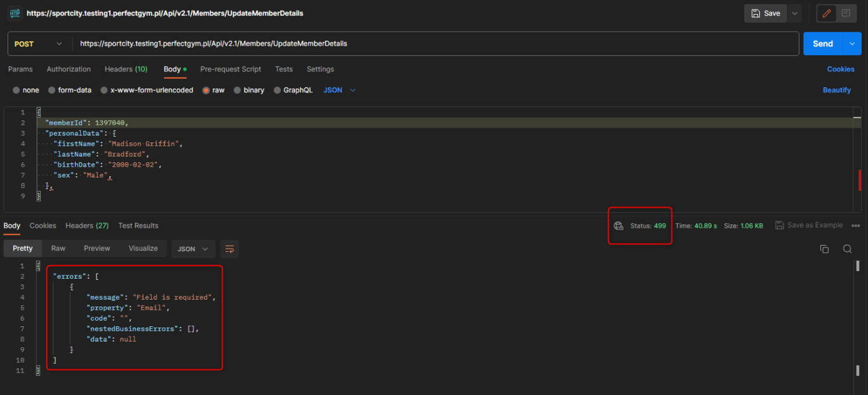Click the nestedBusinessErrors line
Image resolution: width=868 pixels, height=395 pixels.
click(144, 329)
